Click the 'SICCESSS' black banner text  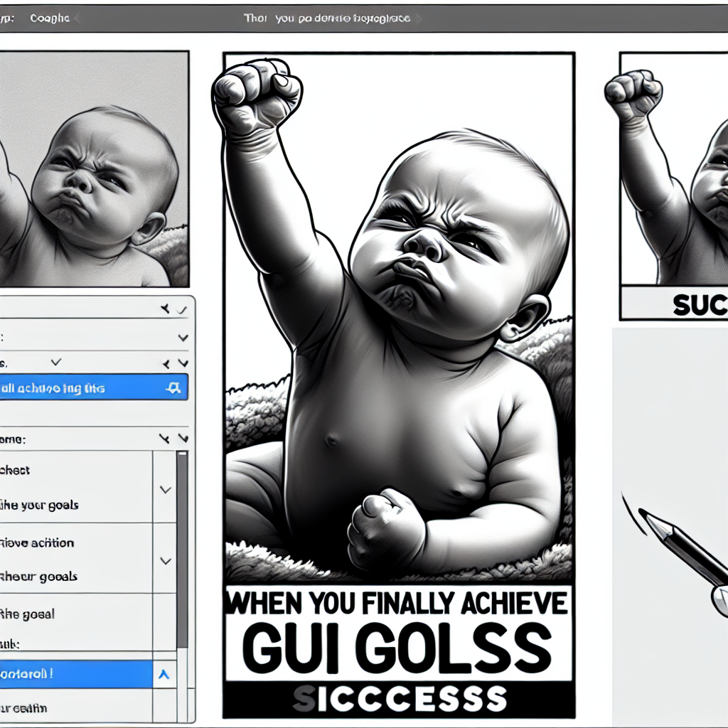pos(400,699)
